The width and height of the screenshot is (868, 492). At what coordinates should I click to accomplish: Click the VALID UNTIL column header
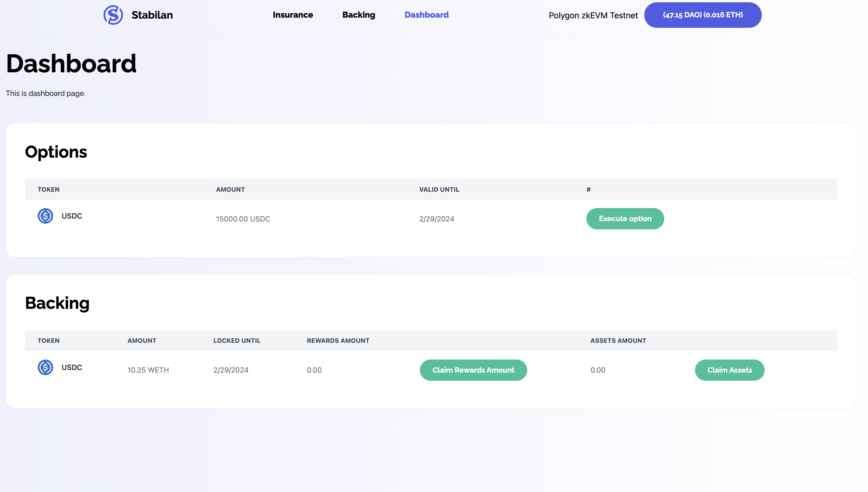(x=439, y=189)
